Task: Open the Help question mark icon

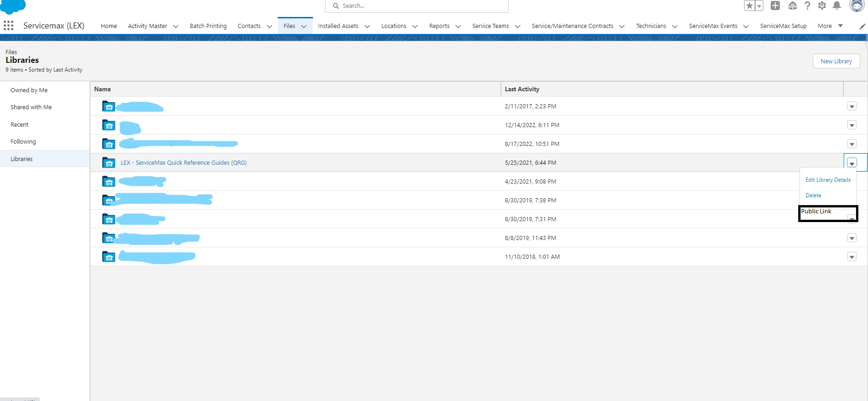Action: [x=807, y=6]
